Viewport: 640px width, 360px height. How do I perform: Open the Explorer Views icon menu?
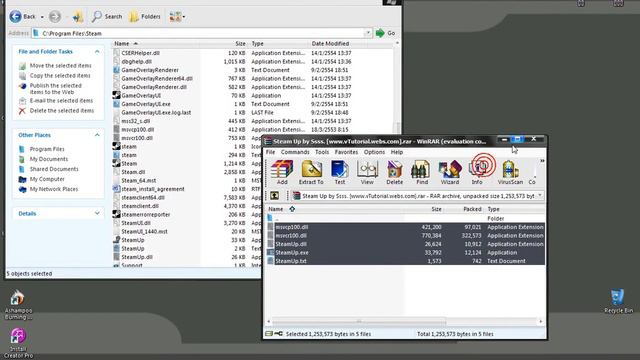(177, 17)
